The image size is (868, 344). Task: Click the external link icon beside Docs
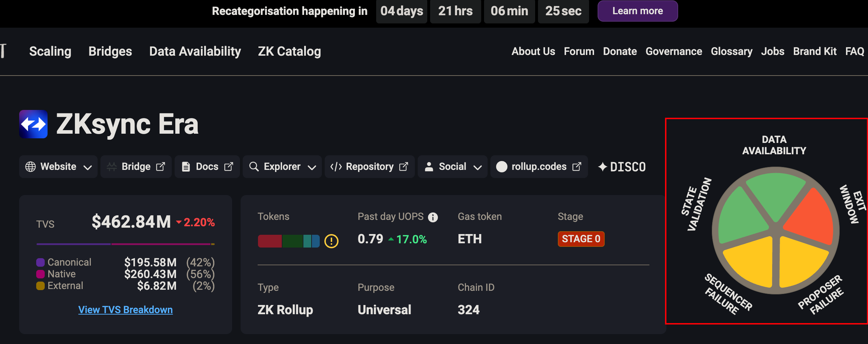[229, 167]
